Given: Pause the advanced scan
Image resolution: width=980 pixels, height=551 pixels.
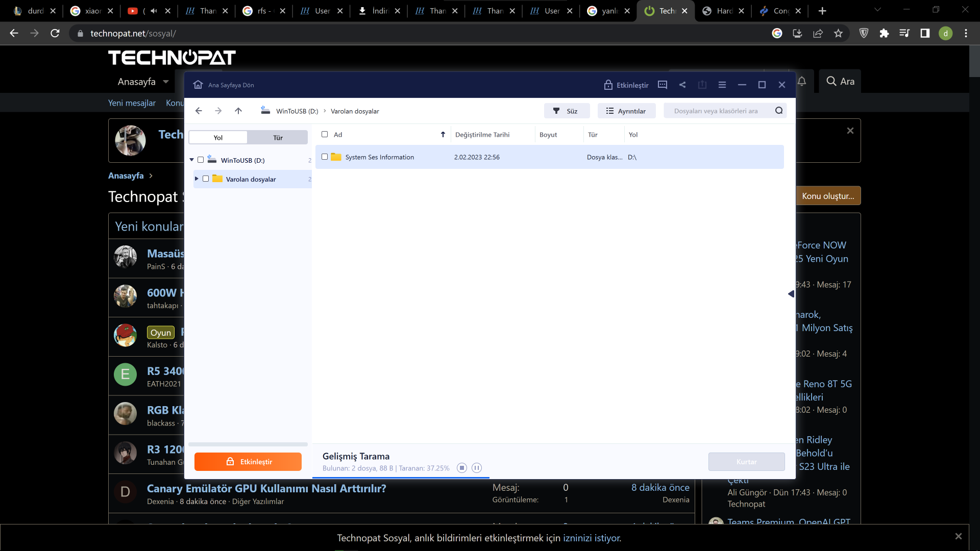Looking at the screenshot, I should click(x=477, y=468).
